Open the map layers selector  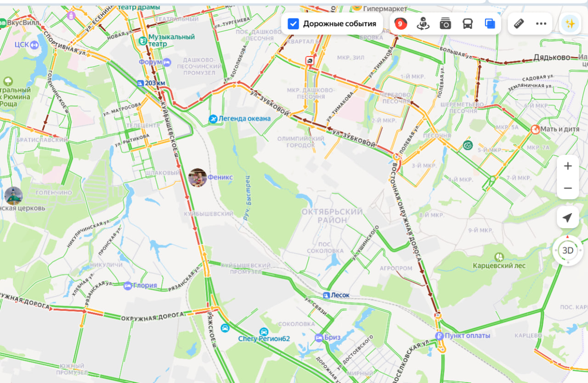490,24
